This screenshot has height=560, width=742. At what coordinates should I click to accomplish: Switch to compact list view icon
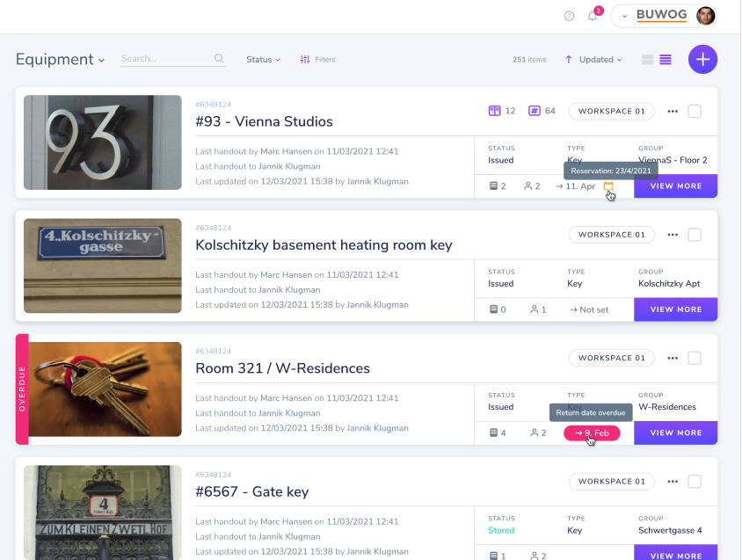[x=666, y=60]
